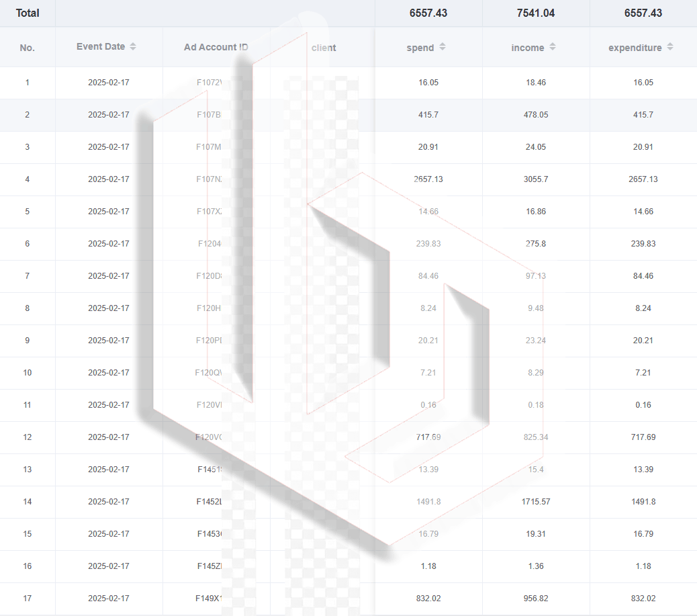697x616 pixels.
Task: Click income value 3055.7
Action: click(536, 179)
